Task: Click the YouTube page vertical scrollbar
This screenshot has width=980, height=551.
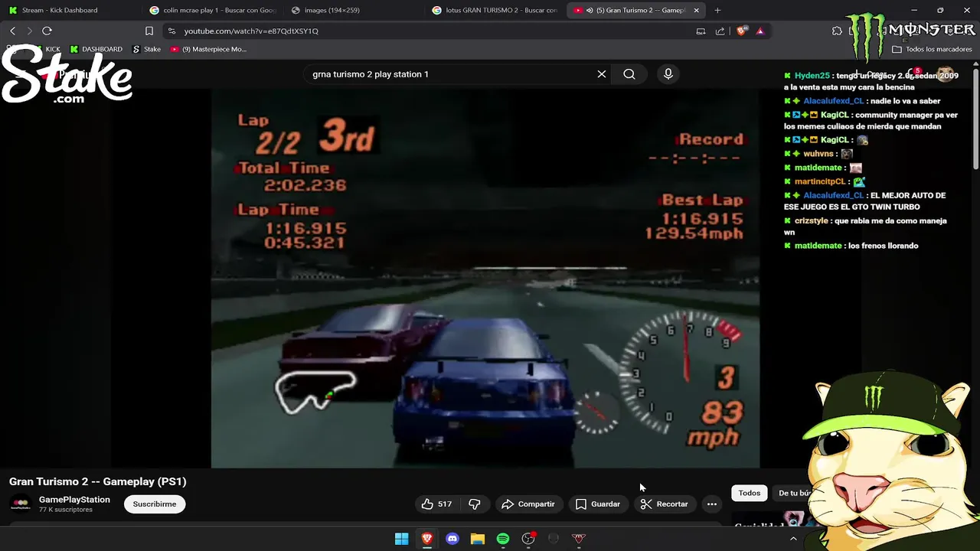Action: [975, 120]
